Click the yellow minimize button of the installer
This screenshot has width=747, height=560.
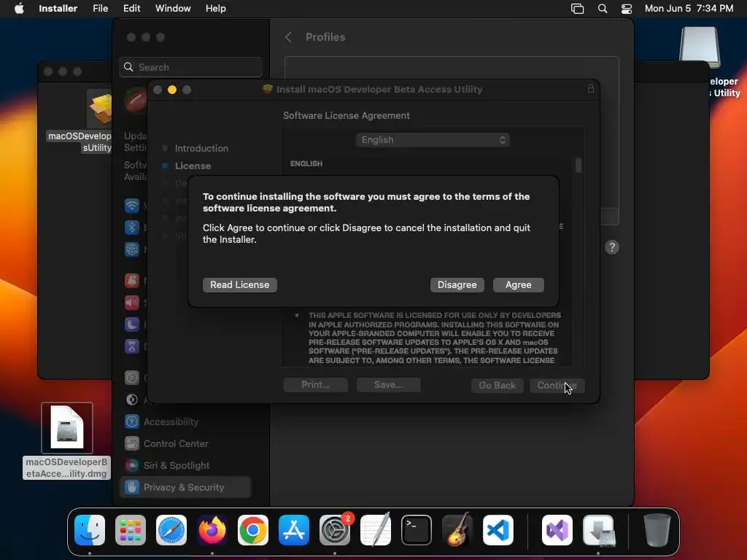pos(172,90)
